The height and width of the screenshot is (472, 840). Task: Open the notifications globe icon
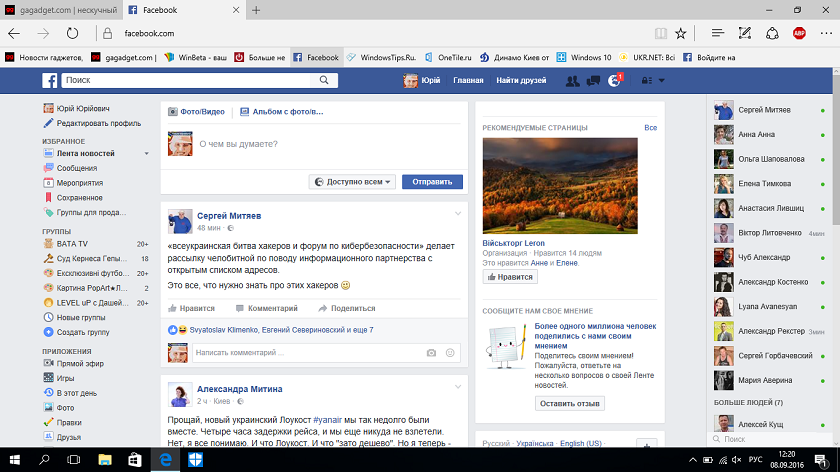pyautogui.click(x=614, y=80)
